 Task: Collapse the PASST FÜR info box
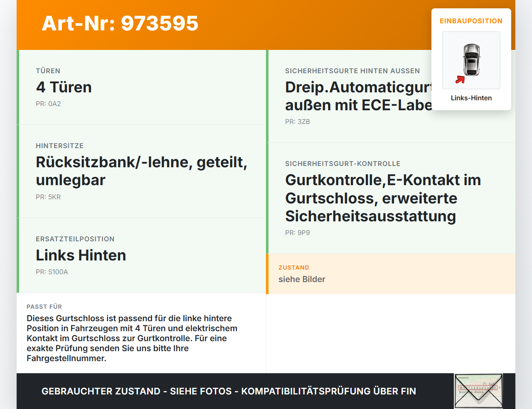pos(141,333)
